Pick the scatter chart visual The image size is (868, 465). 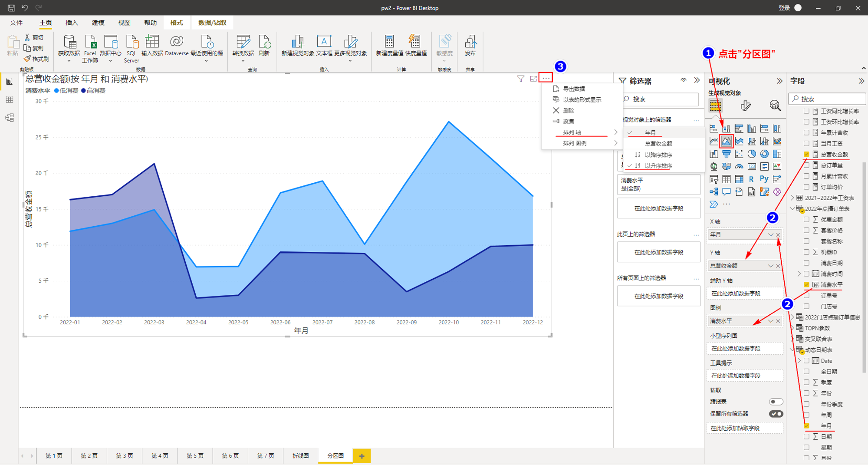739,154
